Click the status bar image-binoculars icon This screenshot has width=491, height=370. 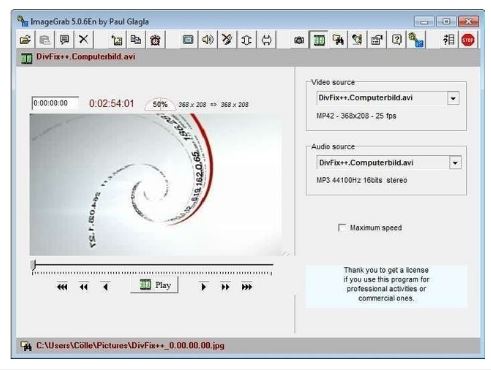point(26,346)
